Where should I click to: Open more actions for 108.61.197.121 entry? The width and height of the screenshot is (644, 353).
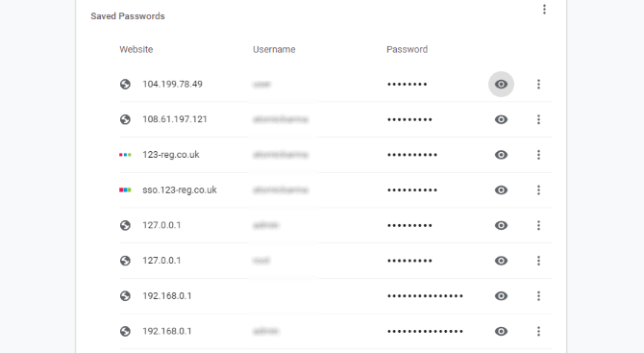pos(538,119)
